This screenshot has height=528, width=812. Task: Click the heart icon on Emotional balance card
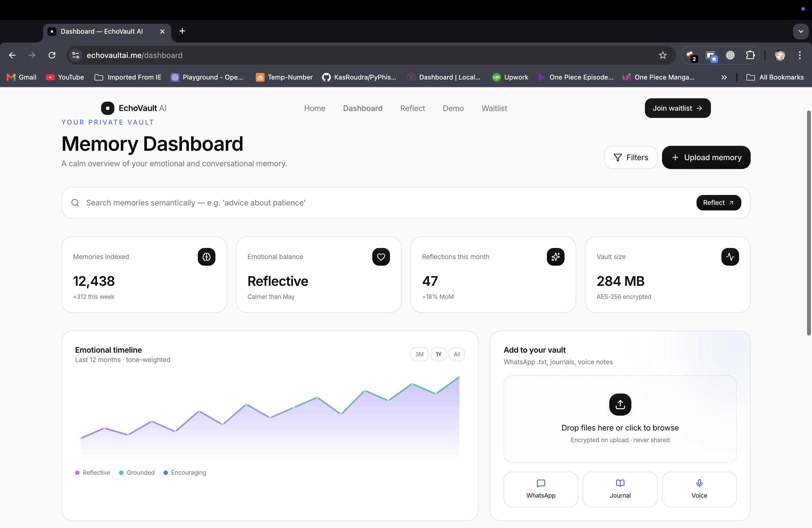pos(381,257)
